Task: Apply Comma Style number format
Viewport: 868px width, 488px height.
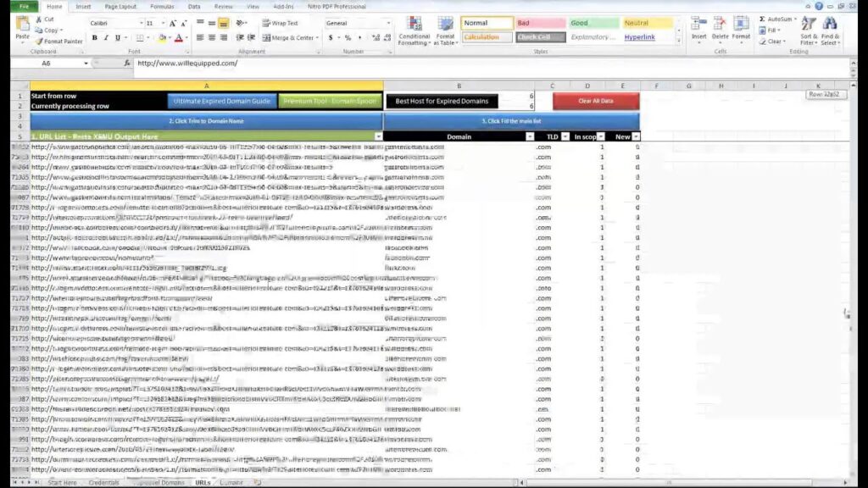Action: coord(359,37)
